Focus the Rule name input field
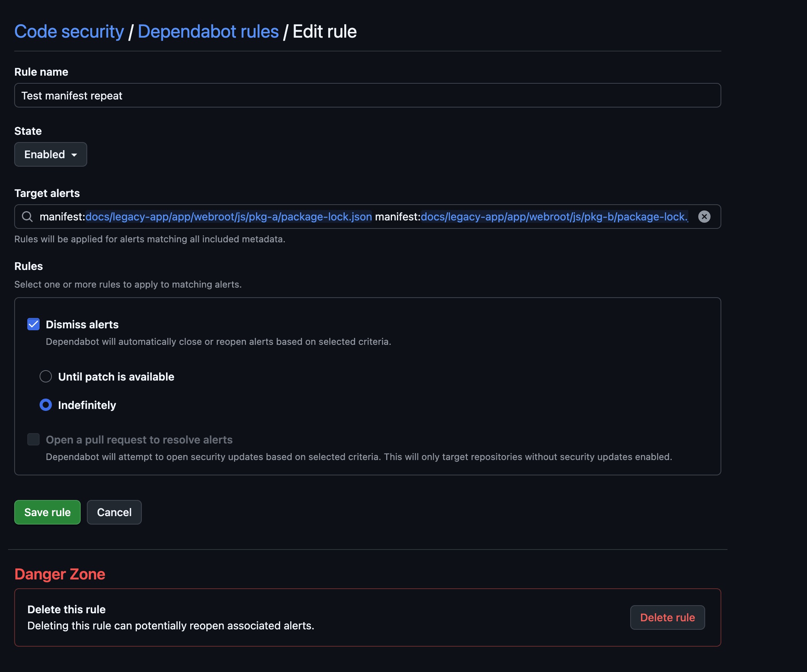 pyautogui.click(x=367, y=95)
